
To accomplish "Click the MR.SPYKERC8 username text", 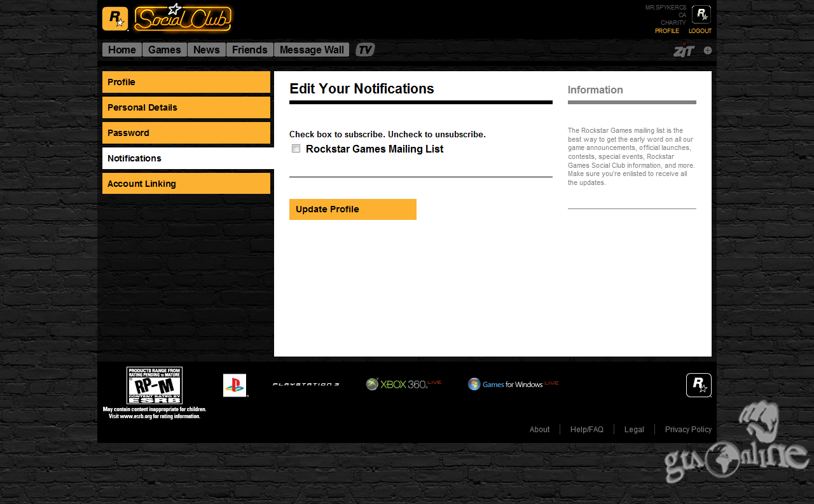I will pos(666,8).
